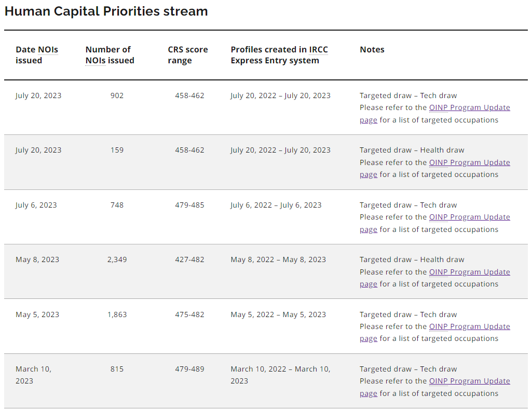Click the "Human Capital Priorities stream" heading
This screenshot has height=411, width=532.
[106, 11]
